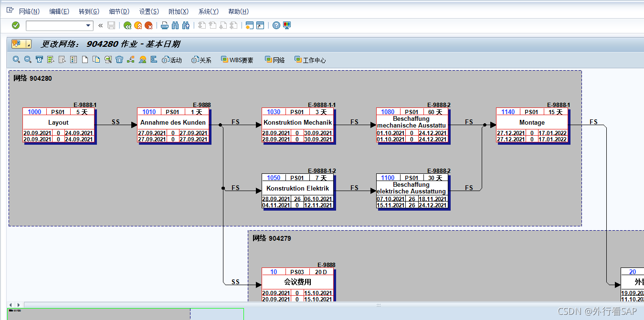Image resolution: width=644 pixels, height=320 pixels.
Task: Collapse the command field with the double-chevron
Action: [x=100, y=25]
